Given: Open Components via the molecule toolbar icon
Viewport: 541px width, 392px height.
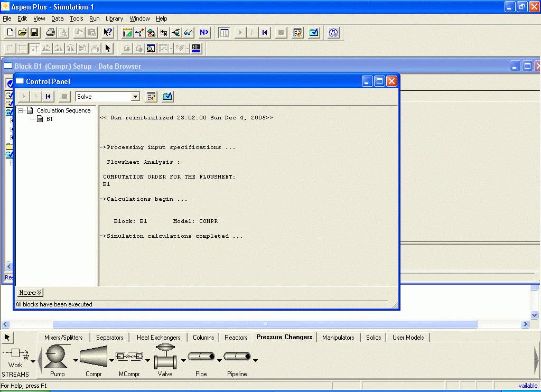Looking at the screenshot, I should coord(139,32).
